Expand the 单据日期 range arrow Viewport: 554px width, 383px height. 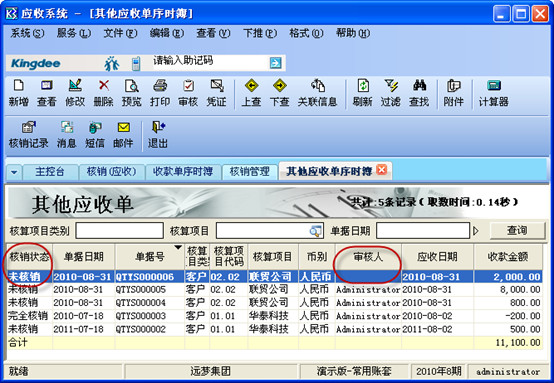pyautogui.click(x=476, y=231)
